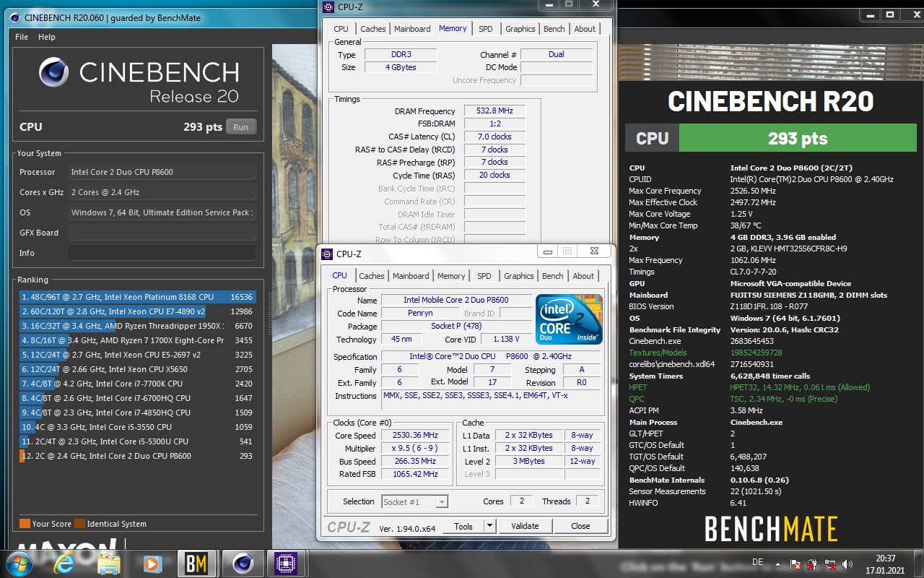The width and height of the screenshot is (924, 578).
Task: Switch to CPU-Z on the taskbar
Action: tap(287, 564)
